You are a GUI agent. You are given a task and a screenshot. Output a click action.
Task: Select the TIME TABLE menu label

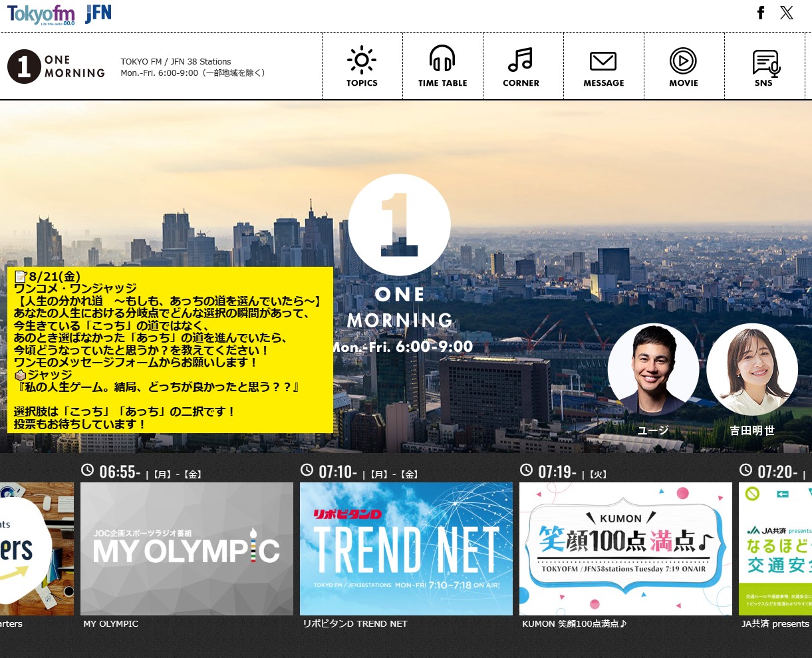(442, 83)
